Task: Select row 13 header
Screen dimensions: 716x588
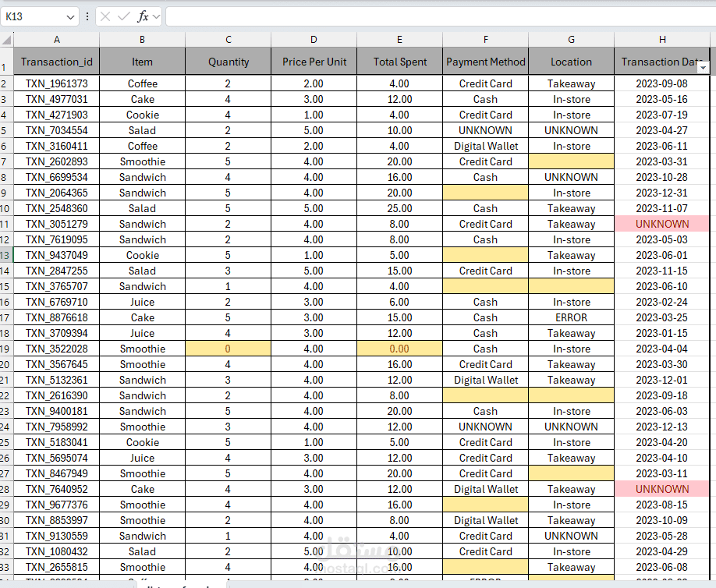Action: (x=6, y=255)
